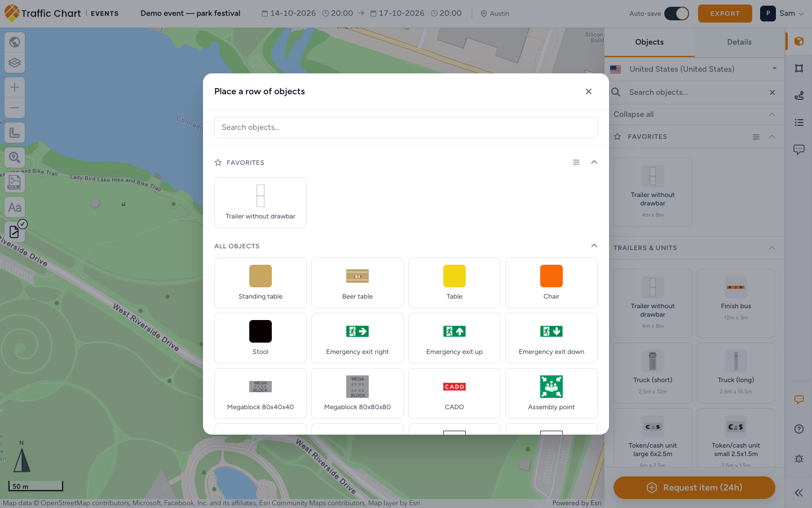The image size is (812, 508).
Task: Toggle the Auto-save switch
Action: [677, 14]
